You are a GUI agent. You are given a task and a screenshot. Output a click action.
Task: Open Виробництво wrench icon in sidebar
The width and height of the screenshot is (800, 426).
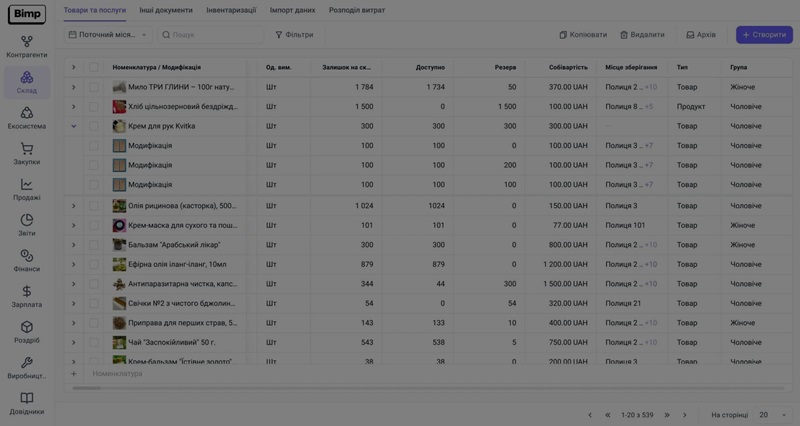(27, 367)
